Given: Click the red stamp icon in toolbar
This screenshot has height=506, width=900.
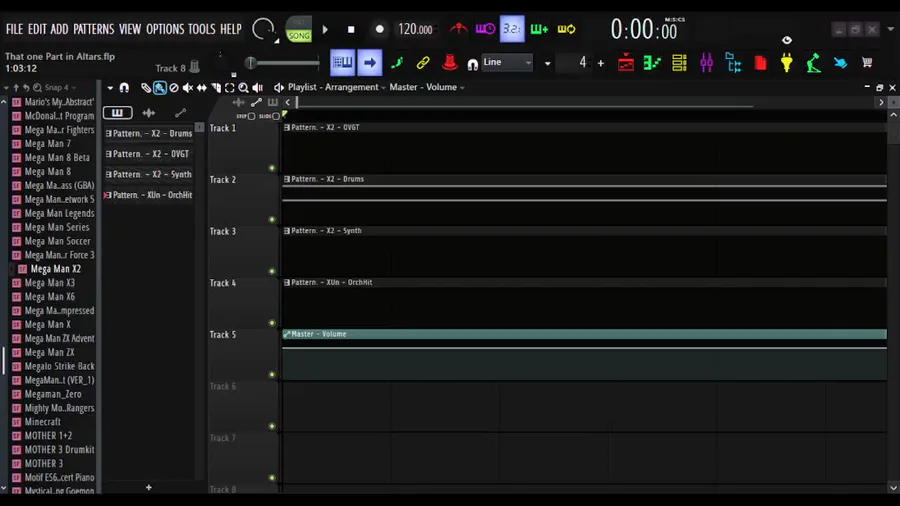Looking at the screenshot, I should (x=449, y=63).
